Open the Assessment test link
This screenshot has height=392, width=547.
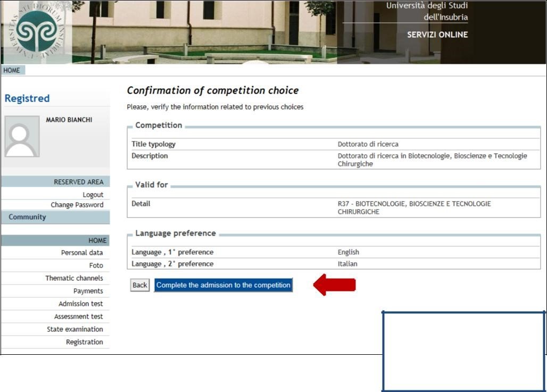pos(78,316)
